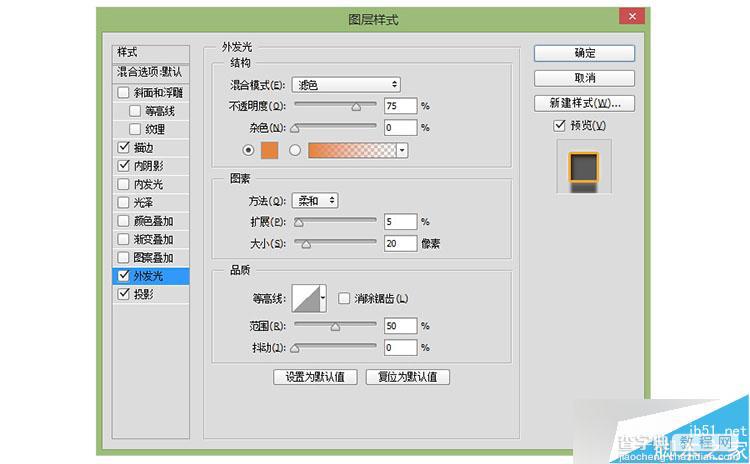Image resolution: width=750 pixels, height=464 pixels.
Task: Enable the 等高线 sub-option checkbox
Action: pos(135,111)
